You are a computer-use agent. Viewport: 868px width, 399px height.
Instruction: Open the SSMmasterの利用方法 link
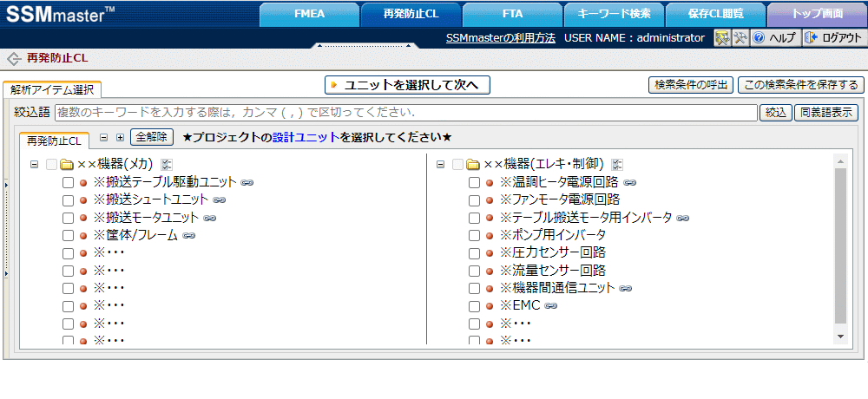point(500,38)
